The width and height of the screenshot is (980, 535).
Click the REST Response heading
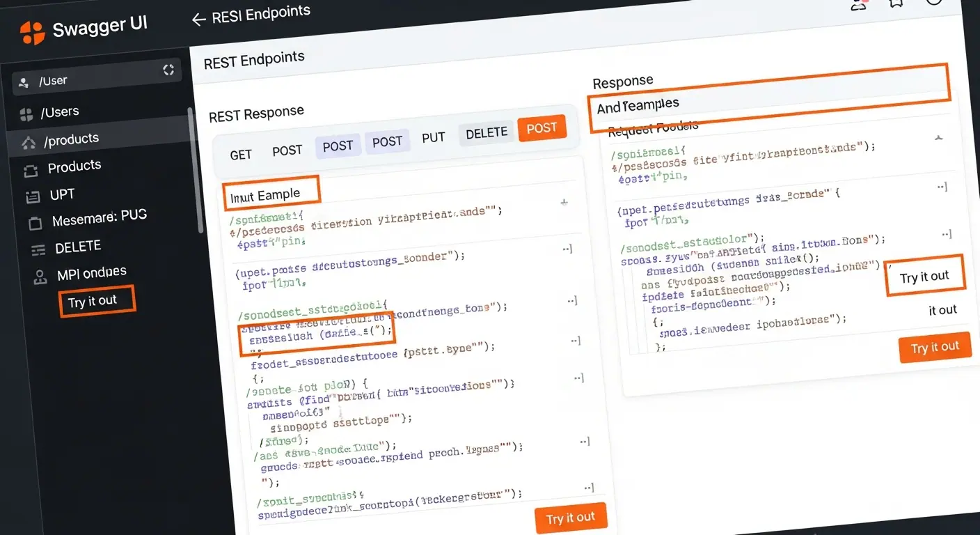click(256, 113)
